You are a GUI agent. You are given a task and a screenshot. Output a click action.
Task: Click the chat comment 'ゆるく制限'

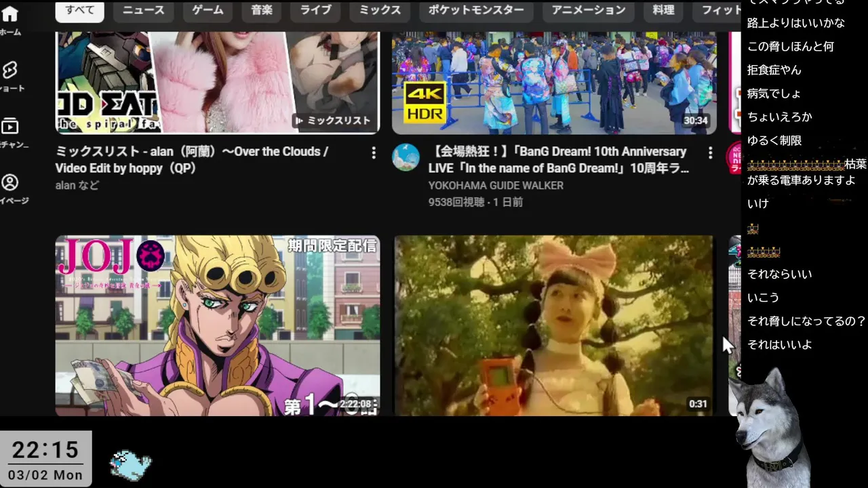pyautogui.click(x=774, y=140)
